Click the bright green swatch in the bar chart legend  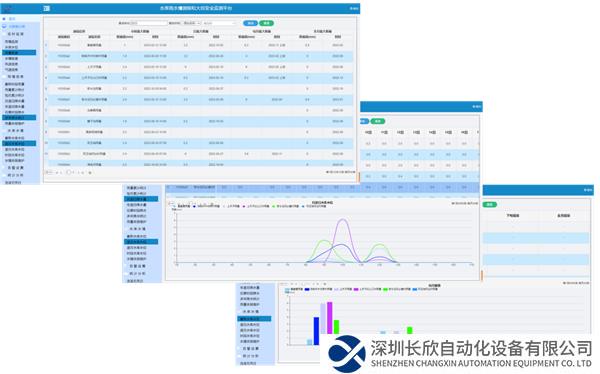[x=385, y=289]
